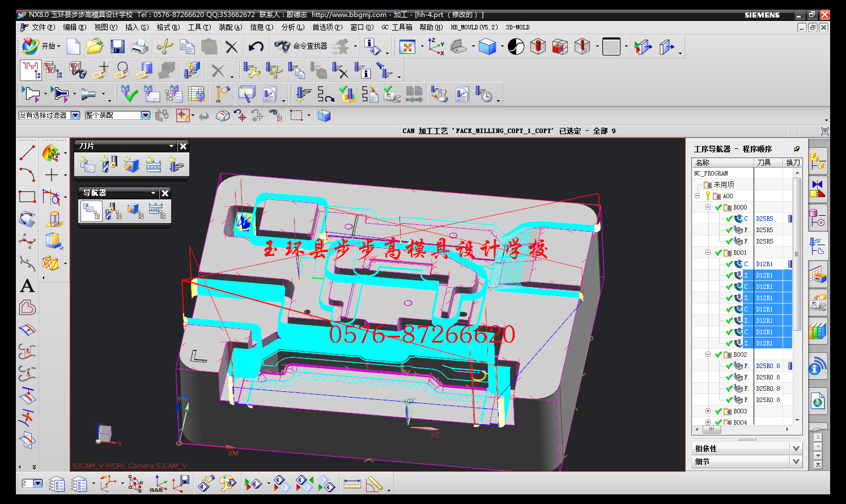The width and height of the screenshot is (846, 504).
Task: Collapse the B001 program group
Action: [x=708, y=253]
